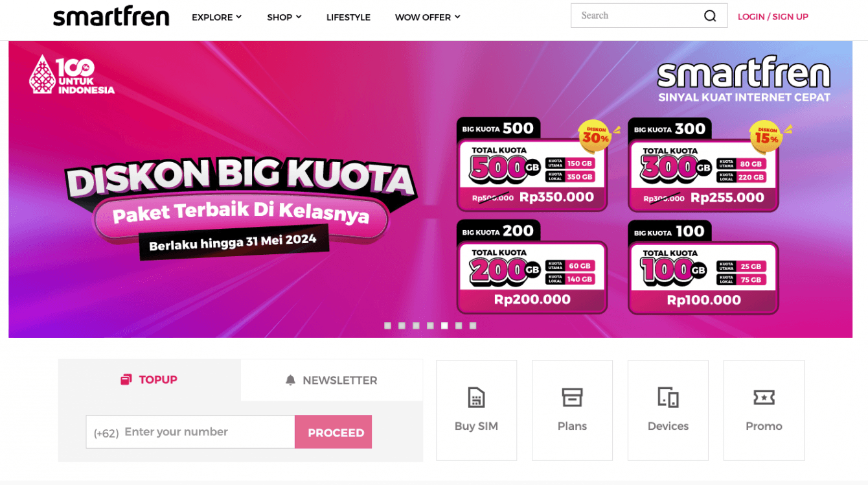Click the bell icon beside Newsletter

click(290, 381)
